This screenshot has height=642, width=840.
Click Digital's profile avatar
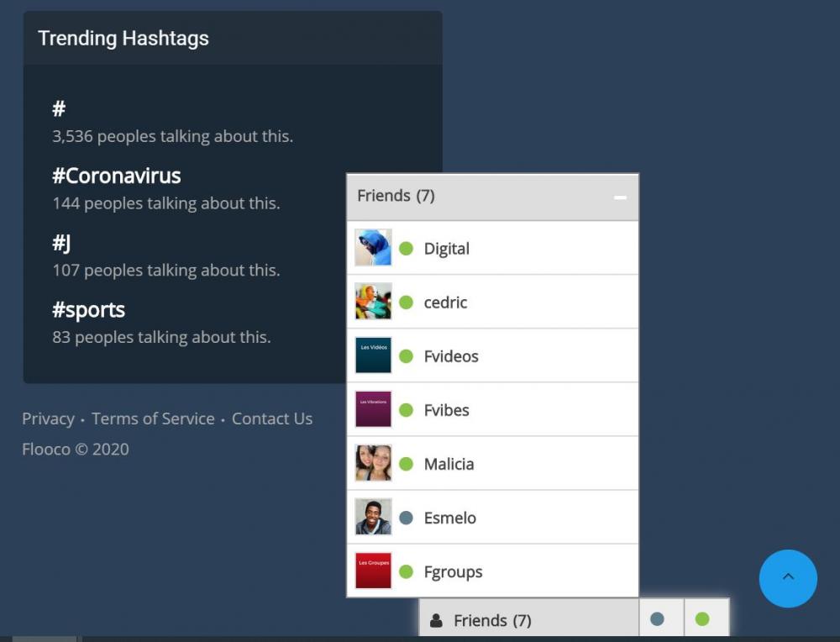pos(373,248)
